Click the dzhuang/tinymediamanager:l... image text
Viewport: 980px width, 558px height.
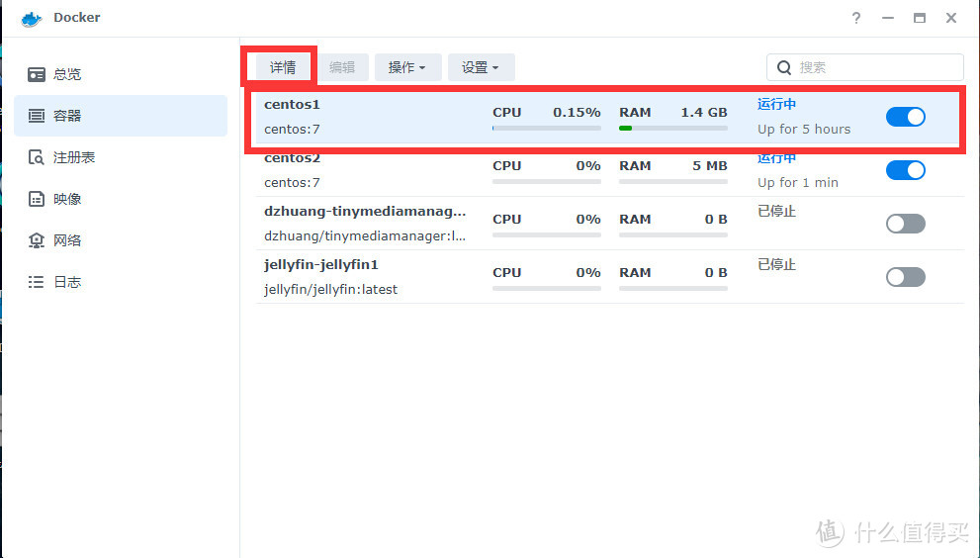(x=365, y=235)
